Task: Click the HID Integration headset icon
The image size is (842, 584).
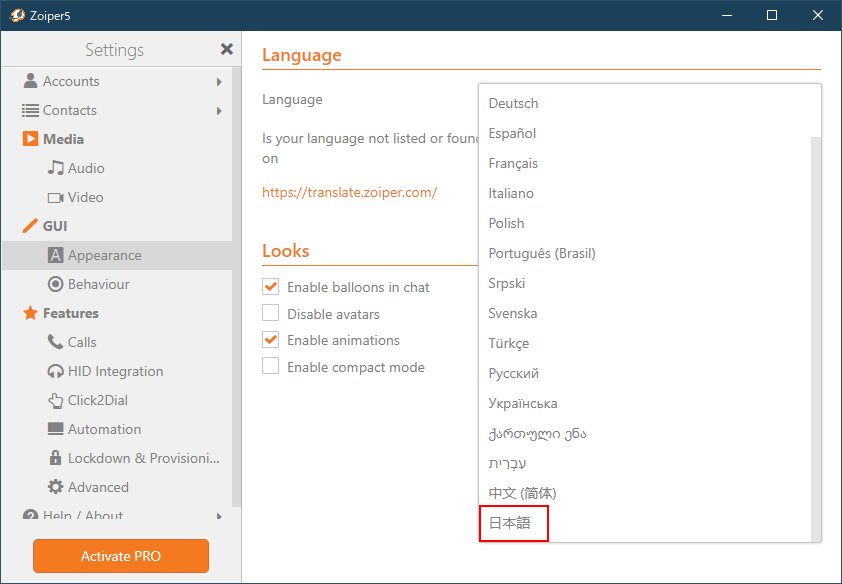Action: tap(55, 371)
